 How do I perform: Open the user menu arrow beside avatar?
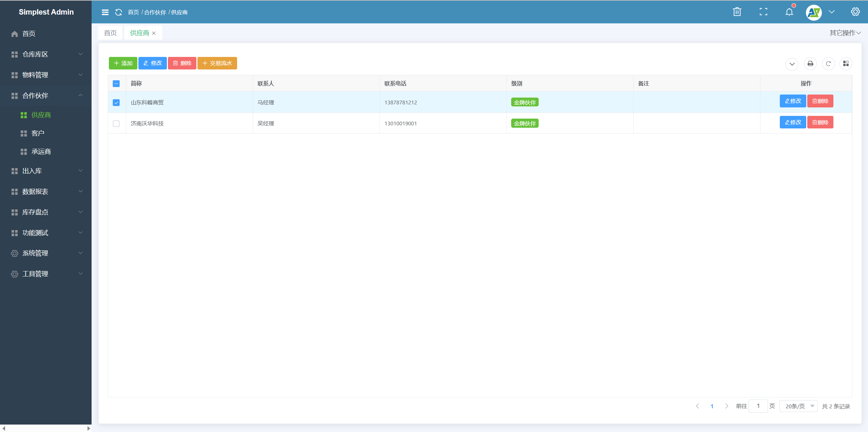[x=832, y=12]
